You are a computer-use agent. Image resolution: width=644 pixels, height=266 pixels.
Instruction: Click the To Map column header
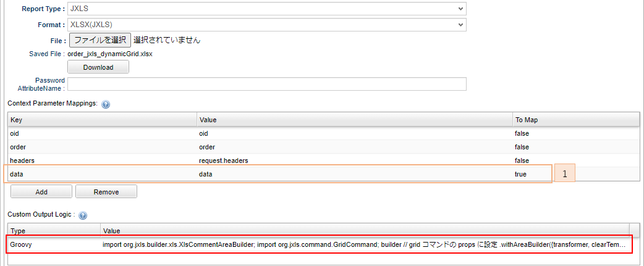pyautogui.click(x=576, y=120)
